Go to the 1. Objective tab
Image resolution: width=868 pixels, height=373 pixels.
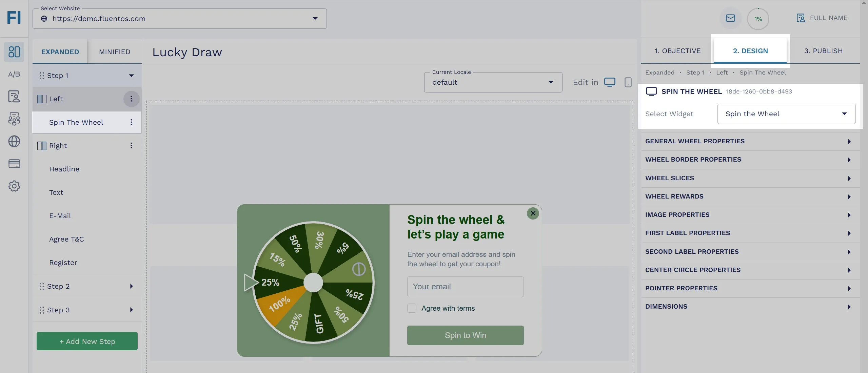coord(677,51)
